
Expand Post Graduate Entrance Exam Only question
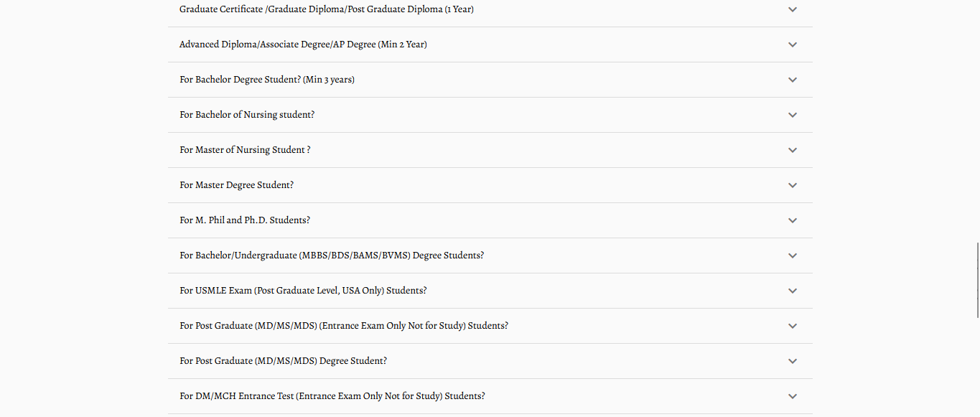click(793, 326)
